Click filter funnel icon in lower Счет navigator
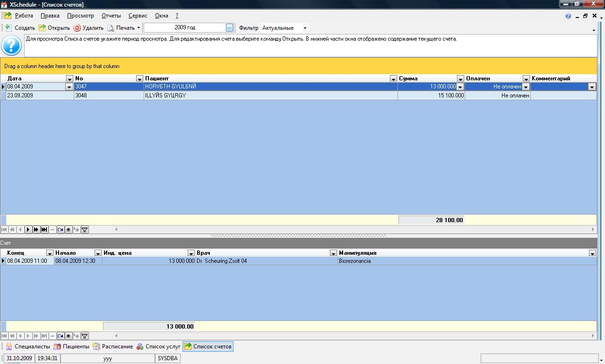The width and height of the screenshot is (605, 364). pyautogui.click(x=85, y=336)
